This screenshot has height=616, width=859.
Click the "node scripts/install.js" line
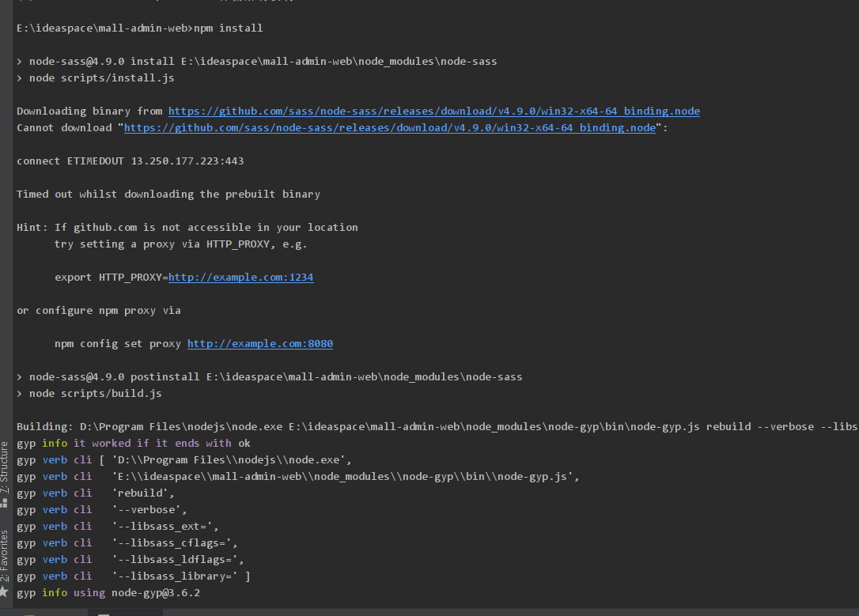pos(101,78)
